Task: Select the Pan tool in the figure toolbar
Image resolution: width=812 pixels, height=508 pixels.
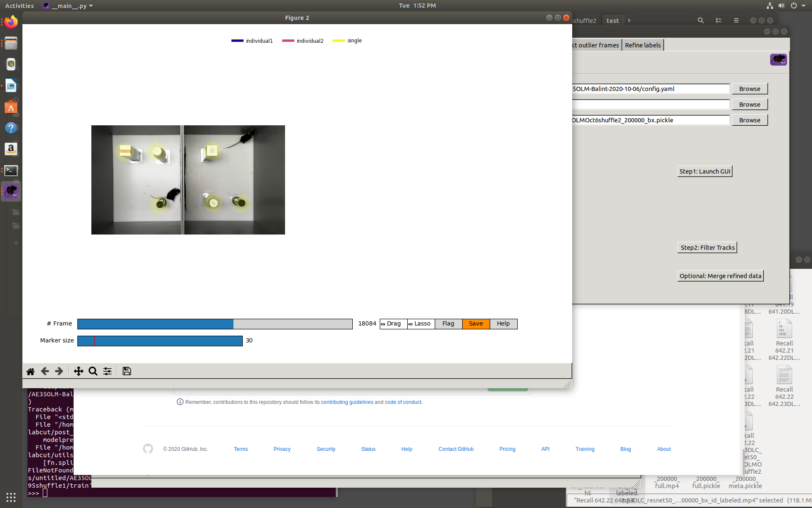Action: pos(78,371)
